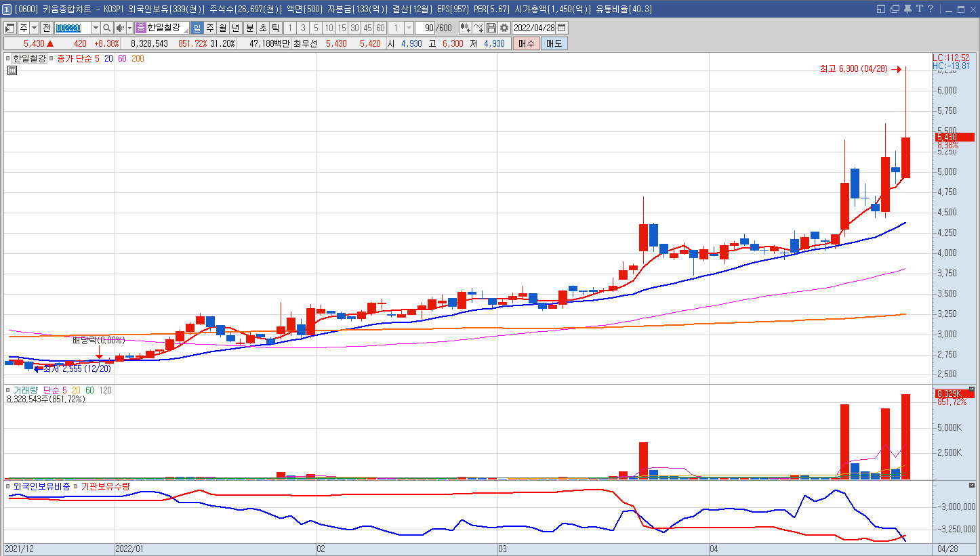Choose the 30 interval button
The image size is (980, 556).
(354, 28)
